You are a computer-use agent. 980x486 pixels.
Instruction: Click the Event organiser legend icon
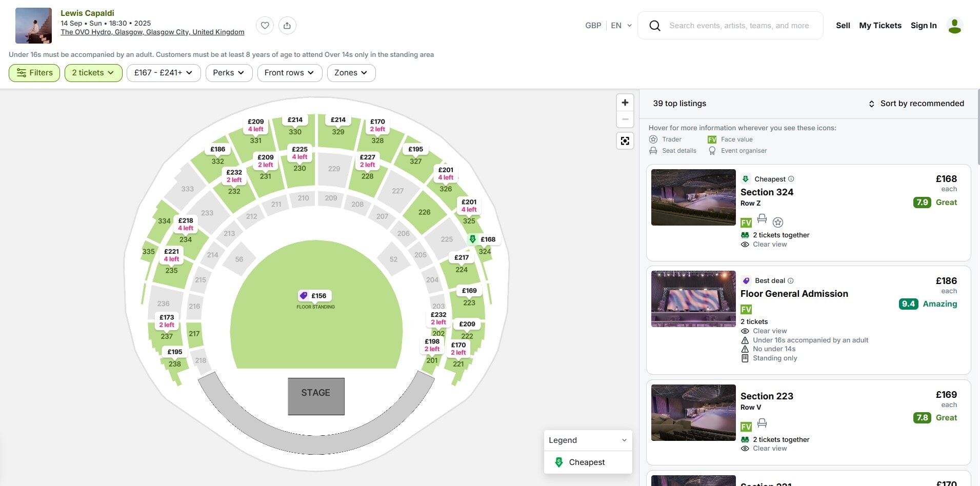(x=712, y=151)
